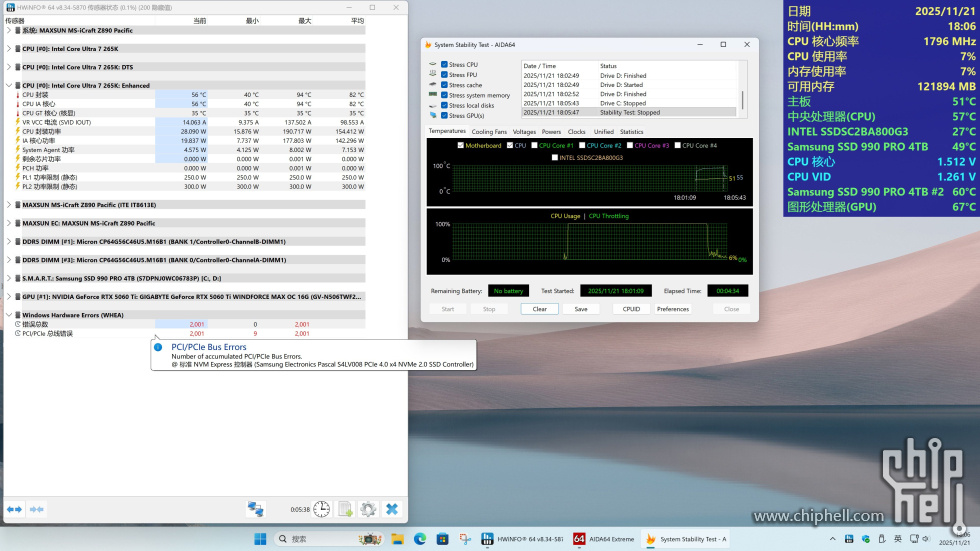Viewport: 980px width, 551px height.
Task: Click the info icon in PCI/PCIe Bus Errors tooltip
Action: tap(158, 347)
